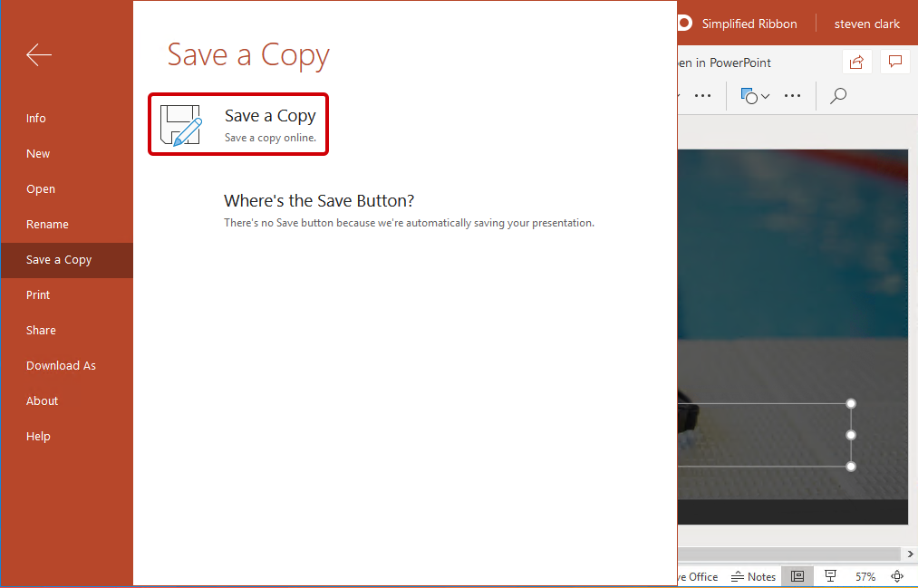Open the Comments speech bubble icon
The image size is (918, 588).
click(894, 62)
